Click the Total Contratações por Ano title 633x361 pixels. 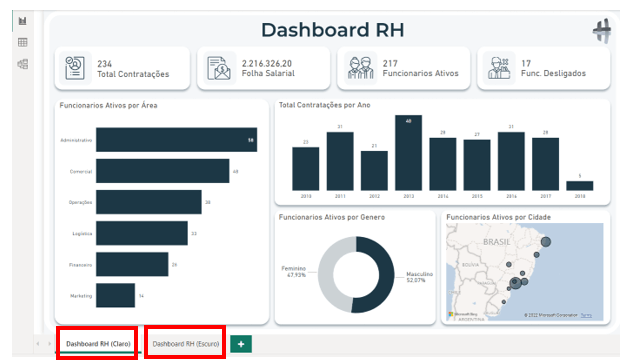[x=325, y=105]
